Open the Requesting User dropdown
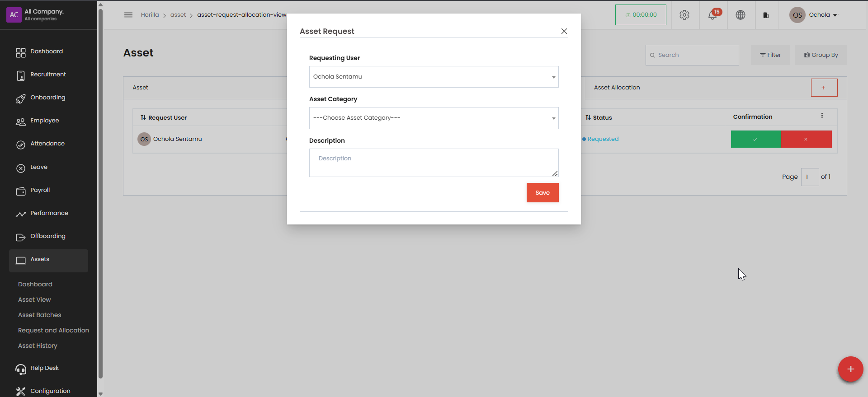868x397 pixels. tap(434, 77)
